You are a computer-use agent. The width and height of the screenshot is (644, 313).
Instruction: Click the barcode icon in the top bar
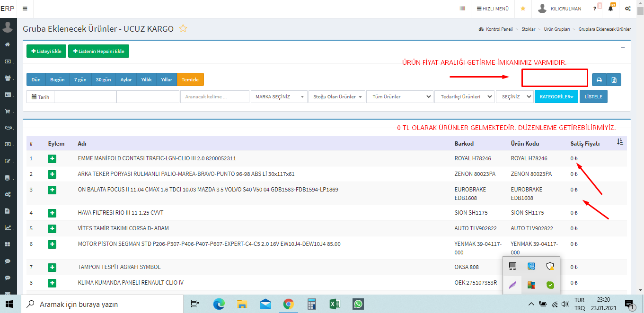coord(462,9)
